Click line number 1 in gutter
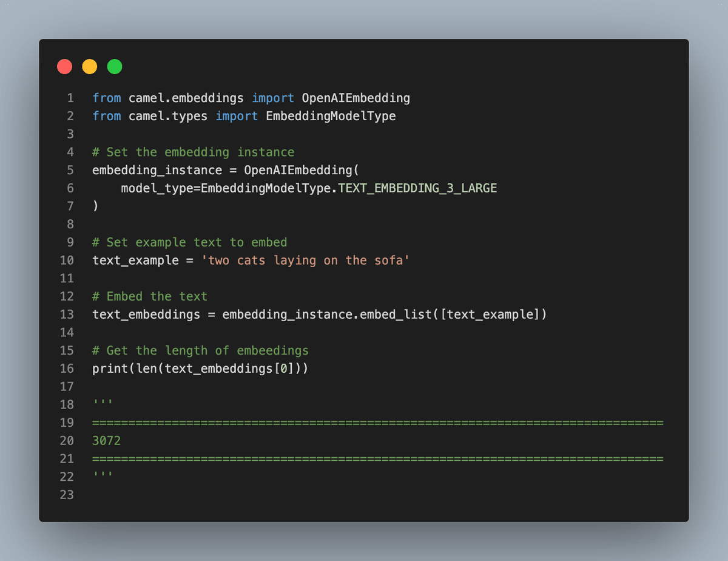 coord(70,98)
